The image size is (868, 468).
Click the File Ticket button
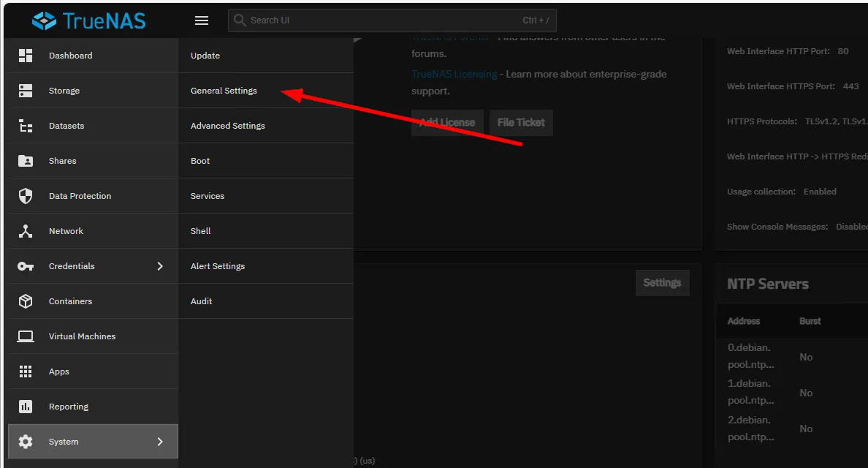[x=521, y=123]
